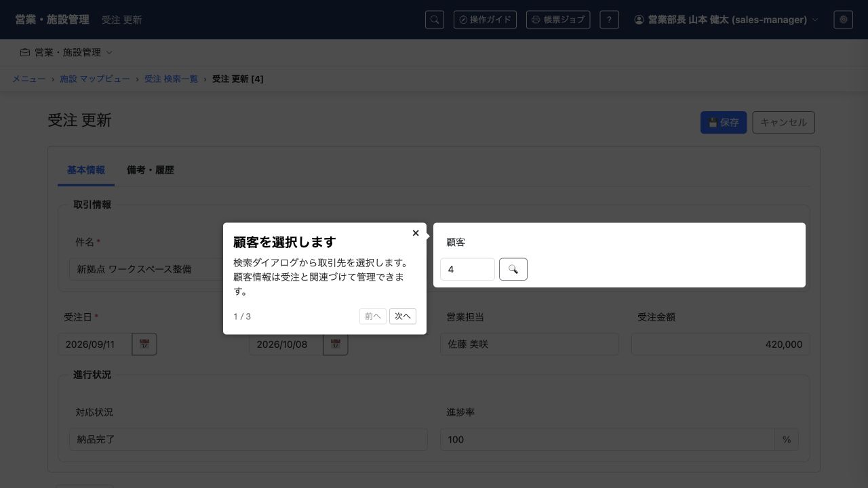868x488 pixels.
Task: Go to メニュー breadcrumb link
Action: coord(28,79)
